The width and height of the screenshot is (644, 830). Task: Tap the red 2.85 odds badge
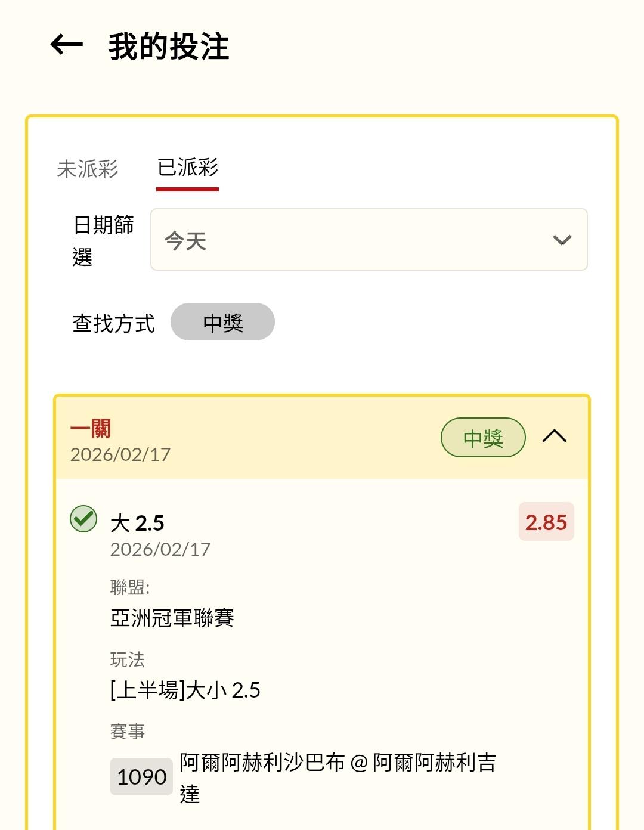(546, 522)
